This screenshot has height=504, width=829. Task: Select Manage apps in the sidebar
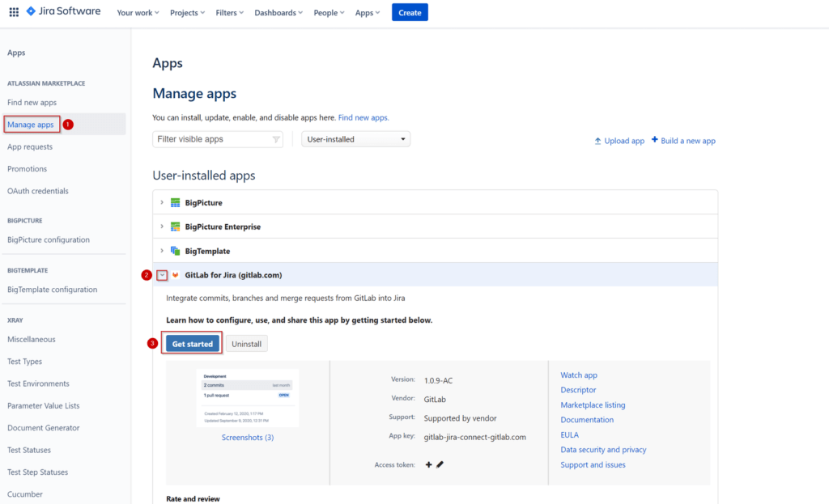(x=31, y=124)
